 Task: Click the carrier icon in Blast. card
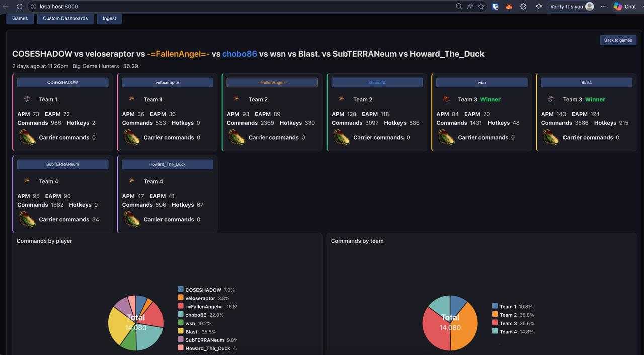click(x=550, y=137)
